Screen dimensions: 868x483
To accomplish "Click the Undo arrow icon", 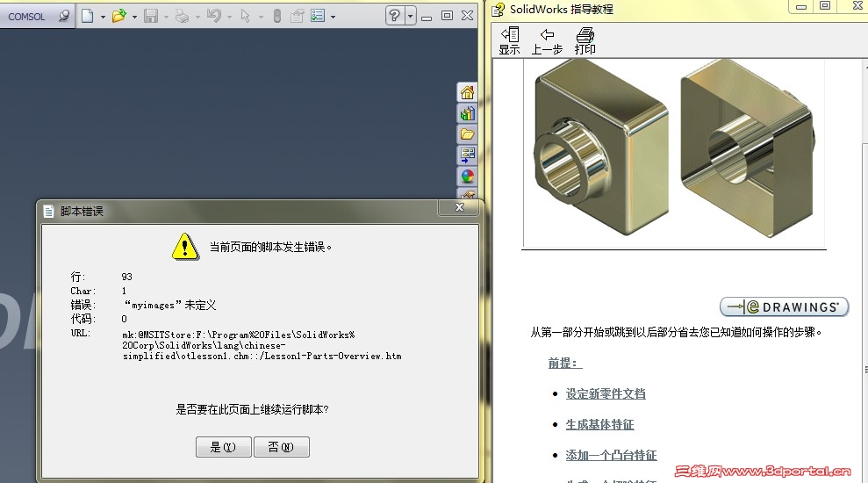I will (x=214, y=16).
